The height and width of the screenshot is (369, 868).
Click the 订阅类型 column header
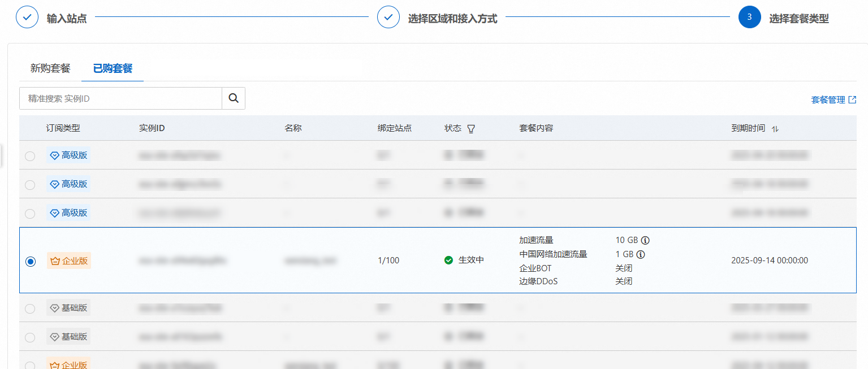point(63,128)
